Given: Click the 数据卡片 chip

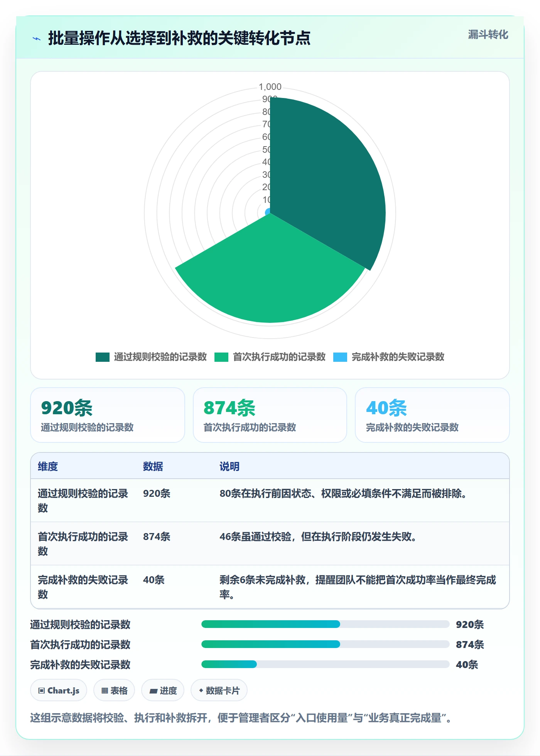Looking at the screenshot, I should [219, 690].
